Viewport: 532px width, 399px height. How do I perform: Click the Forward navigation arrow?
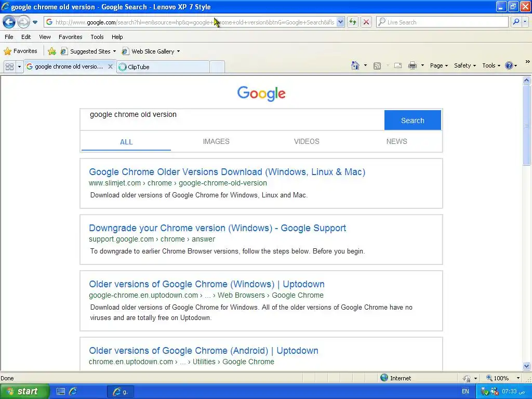tap(23, 22)
